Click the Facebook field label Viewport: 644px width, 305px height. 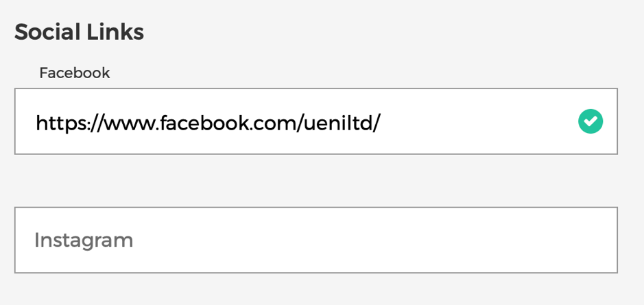coord(75,73)
